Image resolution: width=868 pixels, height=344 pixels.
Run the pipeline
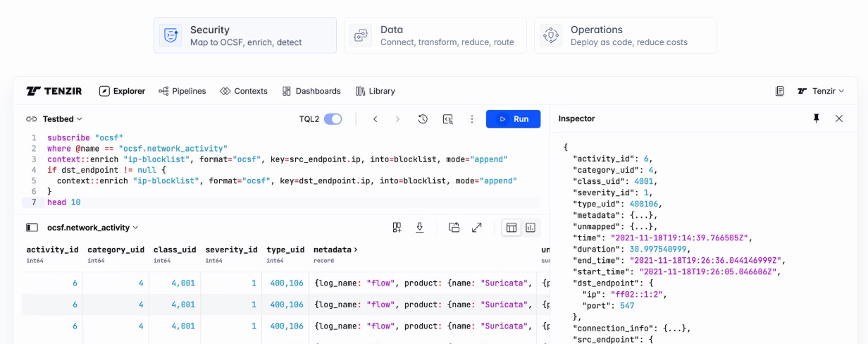[x=513, y=119]
